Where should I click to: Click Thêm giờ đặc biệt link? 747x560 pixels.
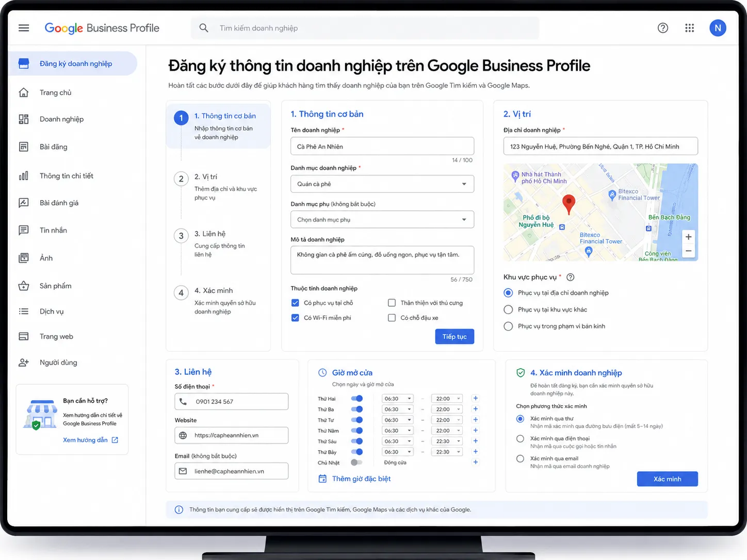tap(361, 479)
